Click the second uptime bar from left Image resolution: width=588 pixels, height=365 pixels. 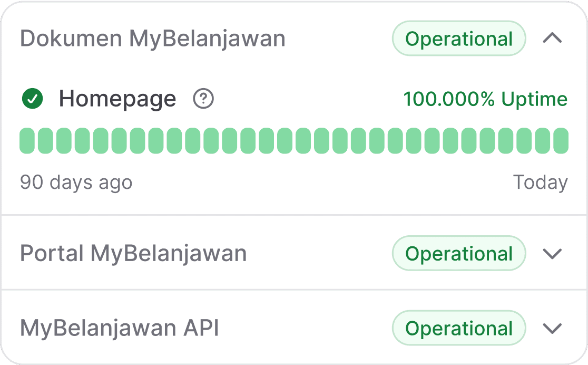(45, 141)
